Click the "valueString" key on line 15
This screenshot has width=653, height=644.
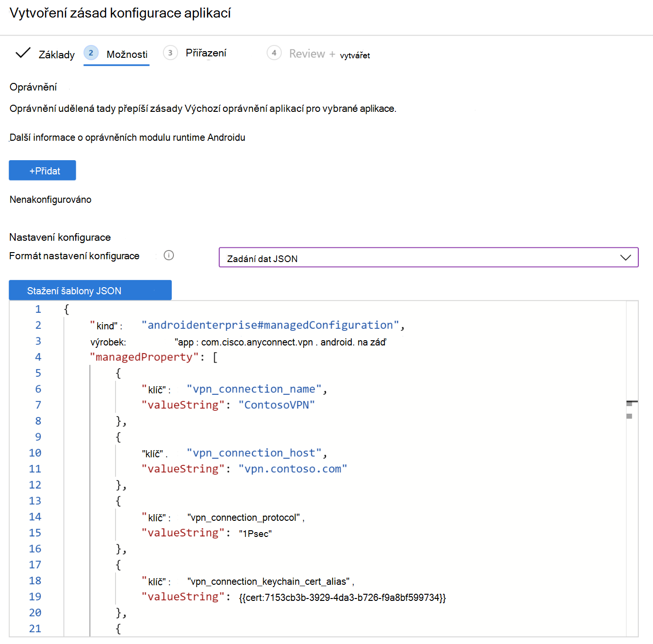(183, 533)
